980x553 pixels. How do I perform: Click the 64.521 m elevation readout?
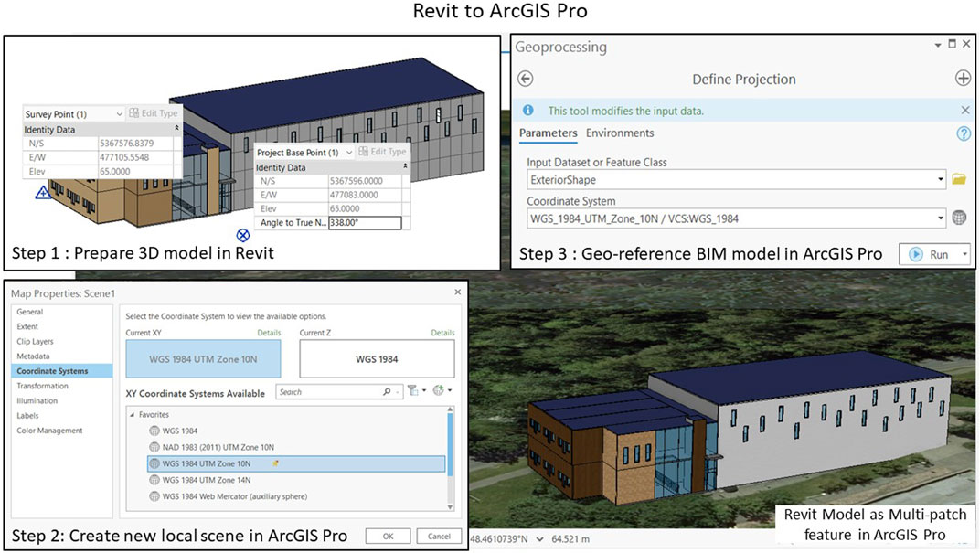(570, 538)
